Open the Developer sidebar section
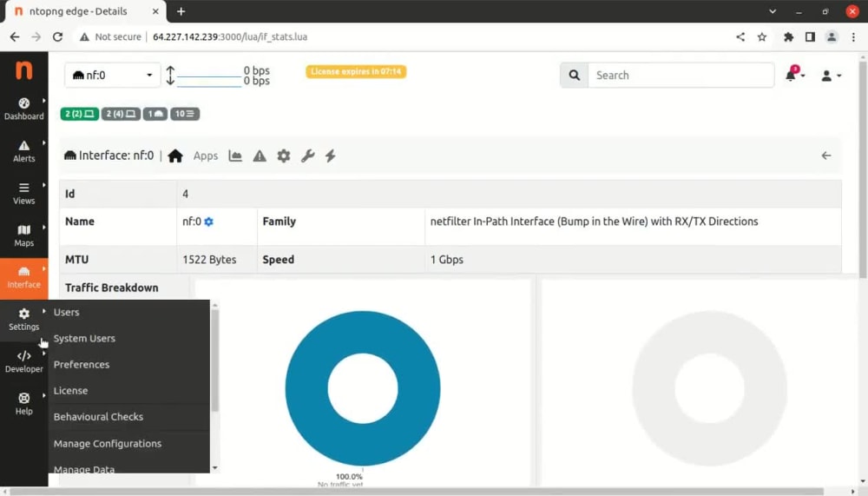Image resolution: width=868 pixels, height=496 pixels. [23, 362]
